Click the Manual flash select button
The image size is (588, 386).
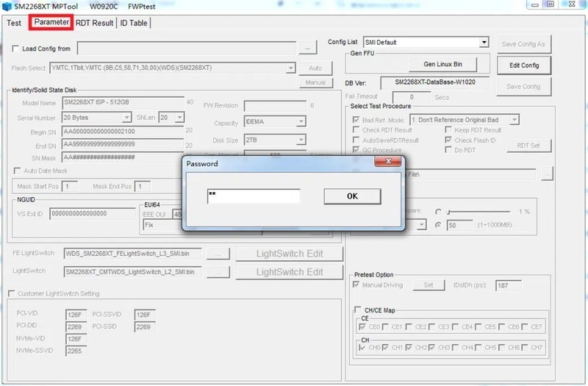pos(315,82)
